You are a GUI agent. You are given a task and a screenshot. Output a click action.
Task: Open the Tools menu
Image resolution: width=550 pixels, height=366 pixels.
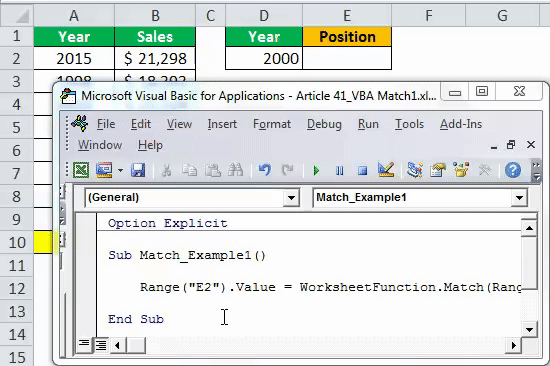409,124
